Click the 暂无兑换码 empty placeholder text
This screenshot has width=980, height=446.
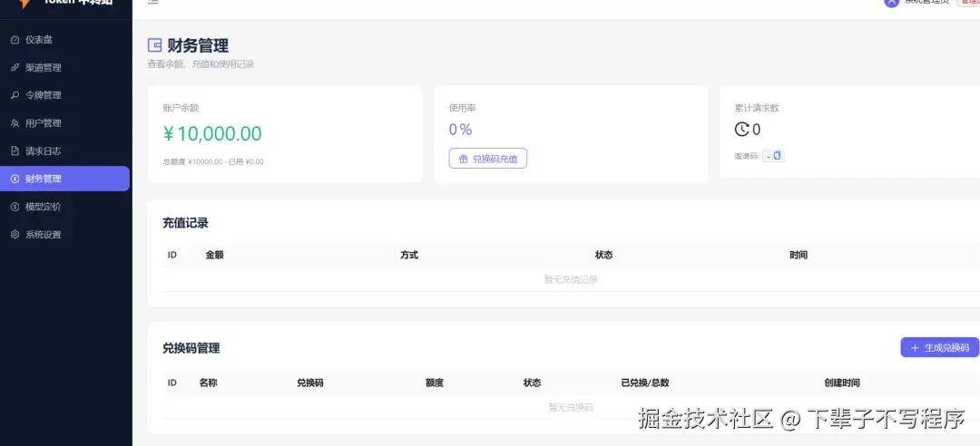(x=571, y=407)
